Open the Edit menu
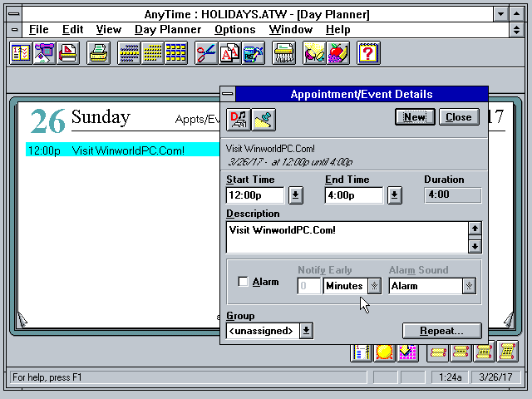 point(72,30)
